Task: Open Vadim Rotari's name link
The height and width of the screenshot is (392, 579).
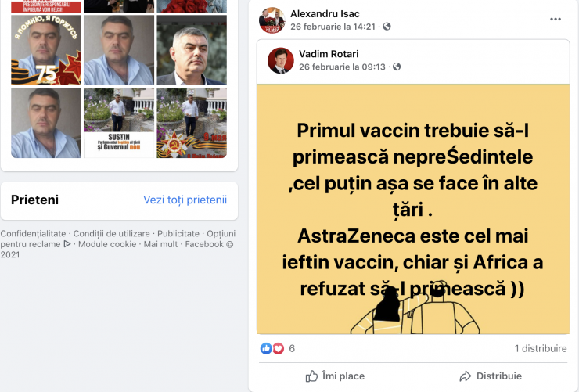Action: point(329,54)
